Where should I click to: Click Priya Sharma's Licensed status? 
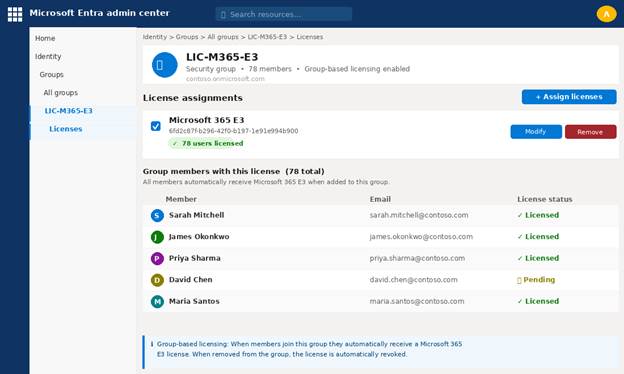[538, 258]
